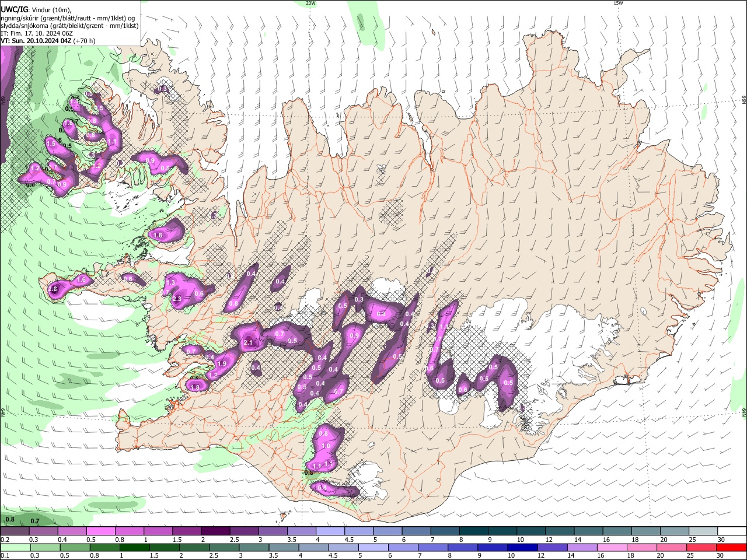Click the '0.4' label in the snow legend

click(62, 540)
